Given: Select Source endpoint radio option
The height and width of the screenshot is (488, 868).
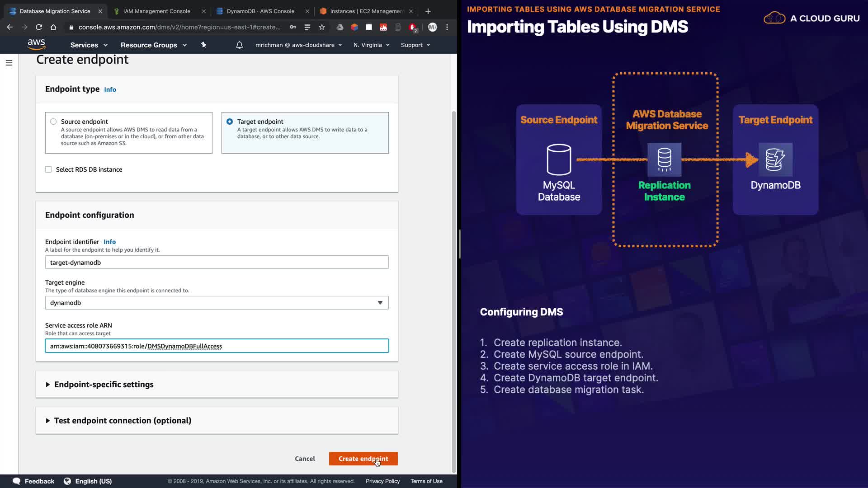Looking at the screenshot, I should [x=53, y=122].
